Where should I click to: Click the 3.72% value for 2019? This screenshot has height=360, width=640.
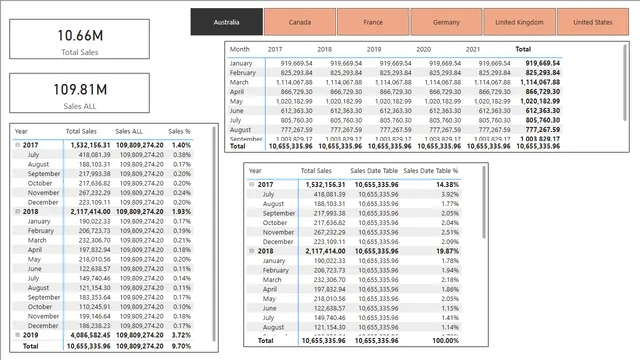[x=181, y=335]
